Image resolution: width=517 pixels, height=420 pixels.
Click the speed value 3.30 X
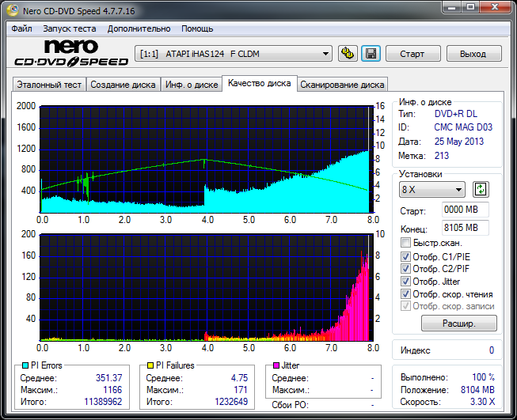pos(482,402)
